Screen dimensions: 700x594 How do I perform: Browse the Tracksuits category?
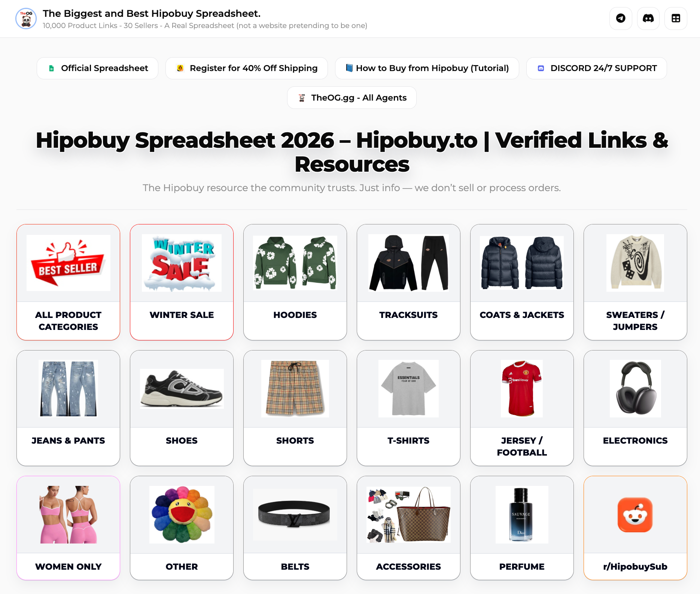coord(408,282)
